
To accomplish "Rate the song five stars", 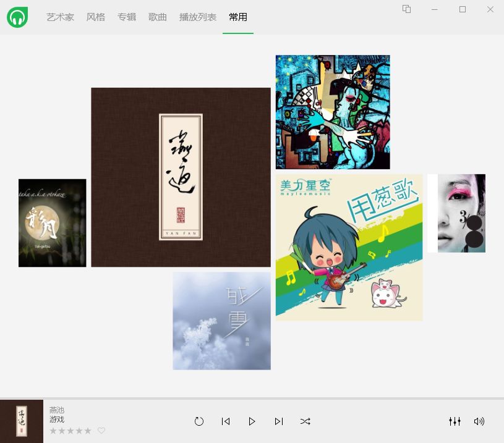I will (x=88, y=431).
